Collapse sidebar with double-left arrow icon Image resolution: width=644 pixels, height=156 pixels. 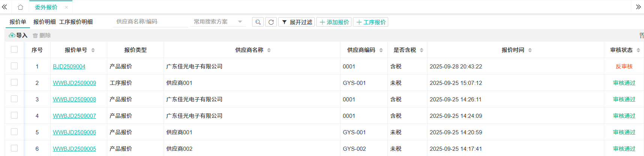5,7
